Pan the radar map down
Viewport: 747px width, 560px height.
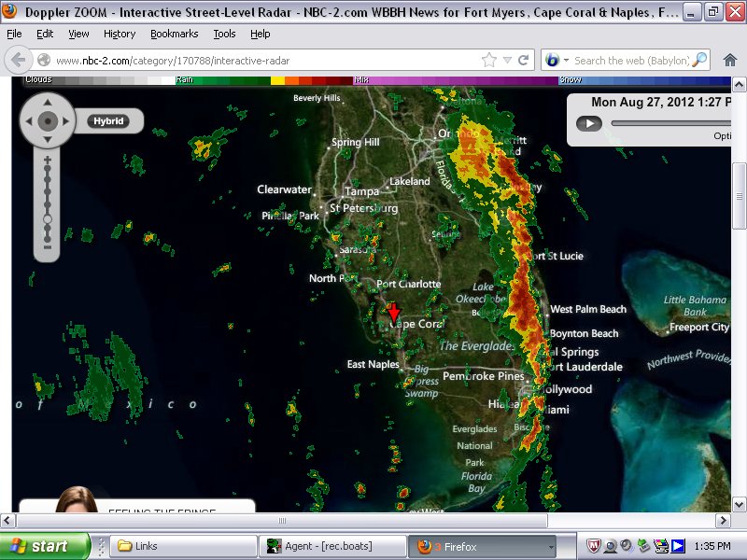pos(47,140)
